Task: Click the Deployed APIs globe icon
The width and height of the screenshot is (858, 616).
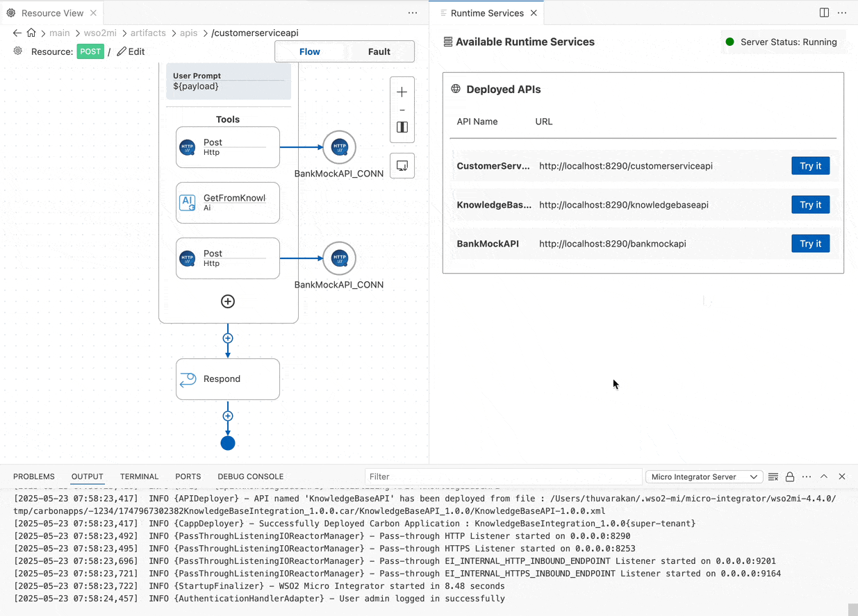Action: click(x=456, y=89)
